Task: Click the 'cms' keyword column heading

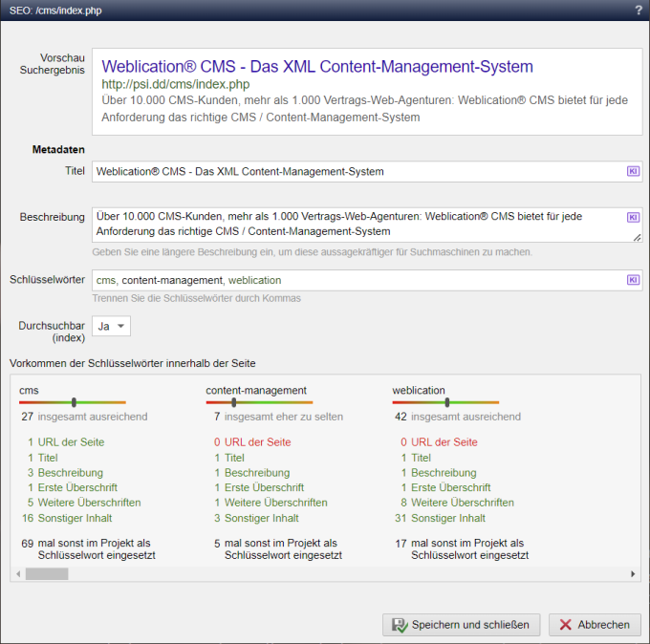Action: (29, 391)
